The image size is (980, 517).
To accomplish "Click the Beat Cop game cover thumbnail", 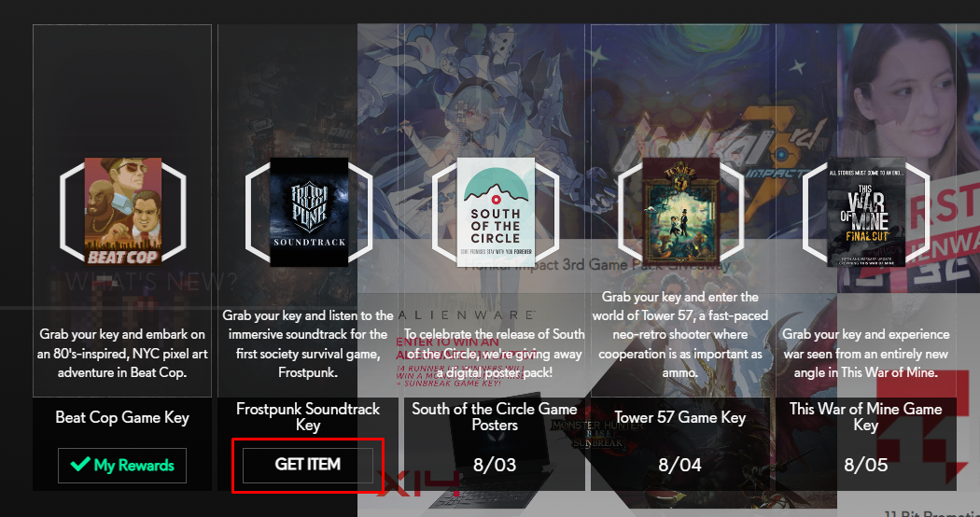I will click(122, 212).
